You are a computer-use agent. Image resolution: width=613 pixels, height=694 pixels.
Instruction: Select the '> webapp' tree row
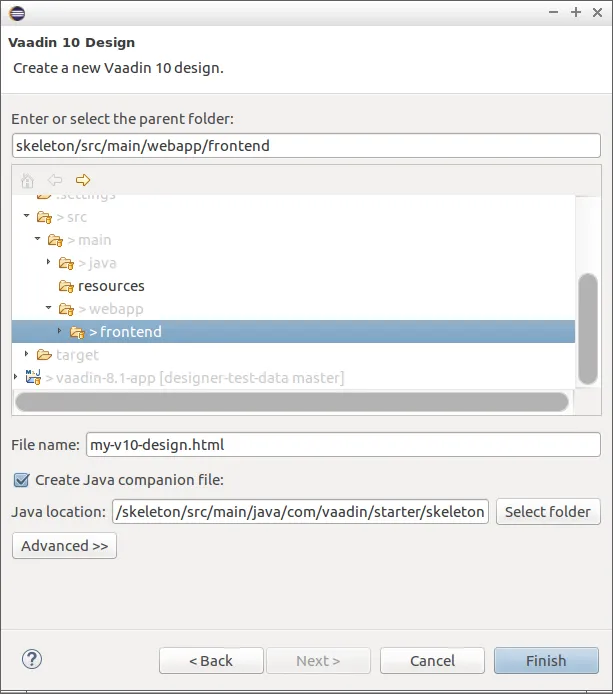point(293,309)
